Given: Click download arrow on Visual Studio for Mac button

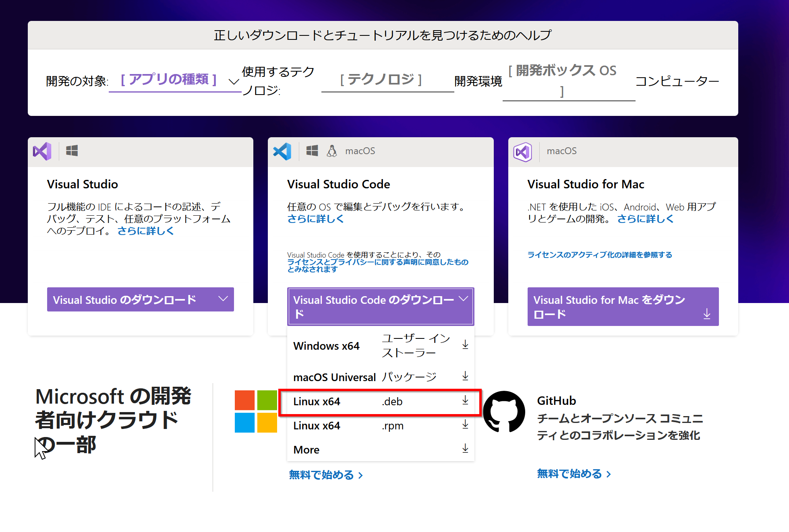Looking at the screenshot, I should coord(707,314).
